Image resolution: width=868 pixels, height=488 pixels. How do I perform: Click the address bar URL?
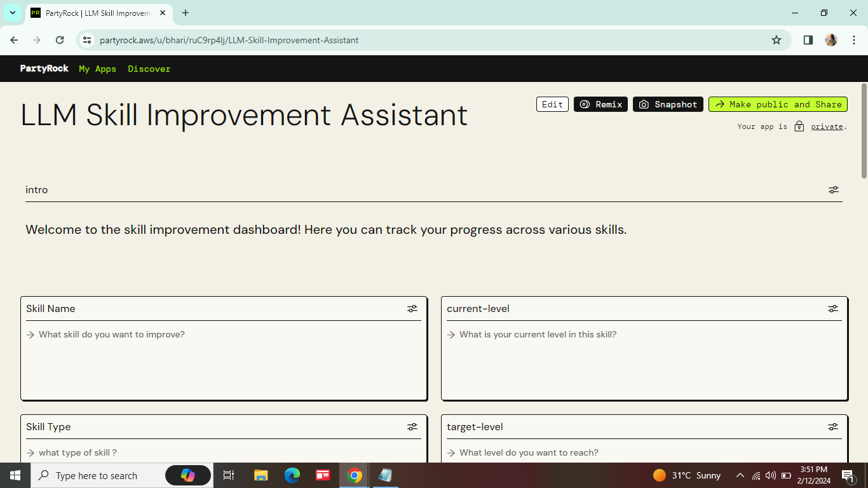click(x=229, y=40)
